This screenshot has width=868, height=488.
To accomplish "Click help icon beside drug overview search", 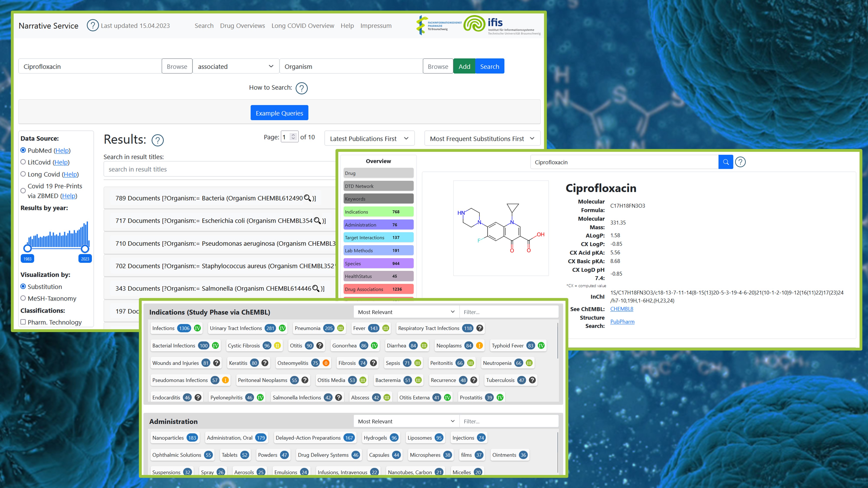I will 740,162.
